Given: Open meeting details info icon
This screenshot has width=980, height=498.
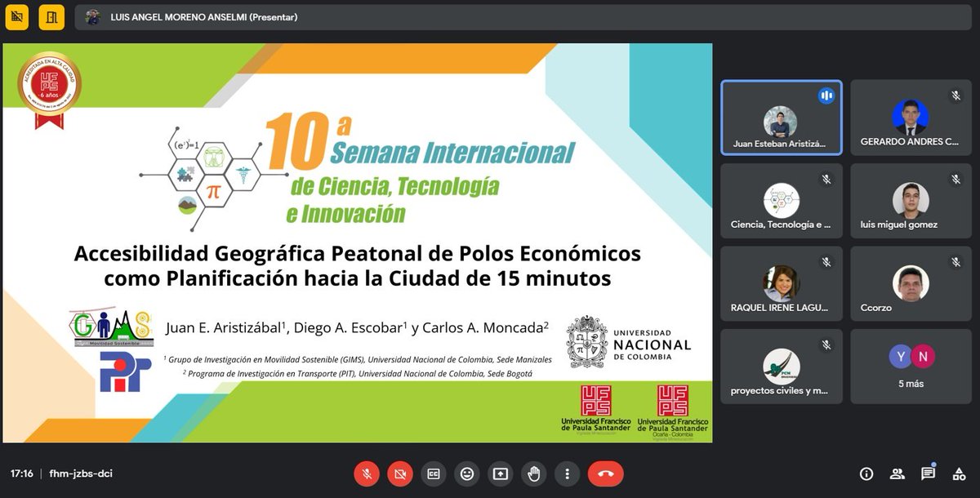Looking at the screenshot, I should 866,474.
